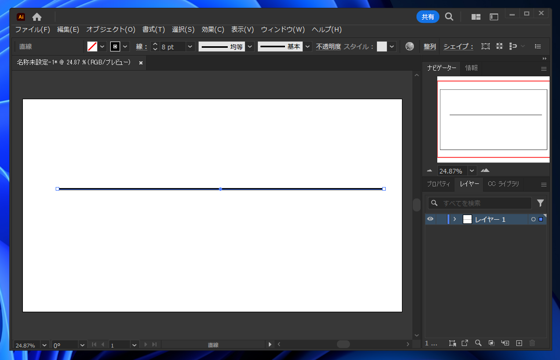Switch to the レイヤー tab
The height and width of the screenshot is (360, 560).
point(469,184)
